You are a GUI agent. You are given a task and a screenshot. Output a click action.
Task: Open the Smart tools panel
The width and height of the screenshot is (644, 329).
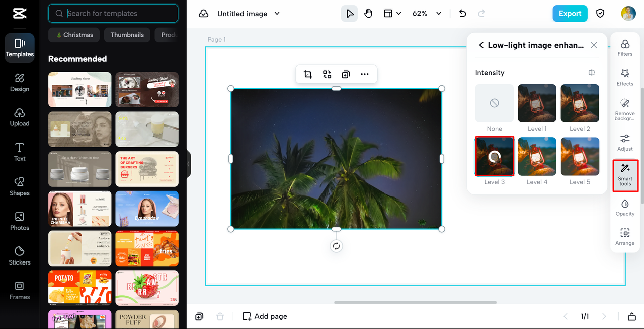pyautogui.click(x=625, y=175)
